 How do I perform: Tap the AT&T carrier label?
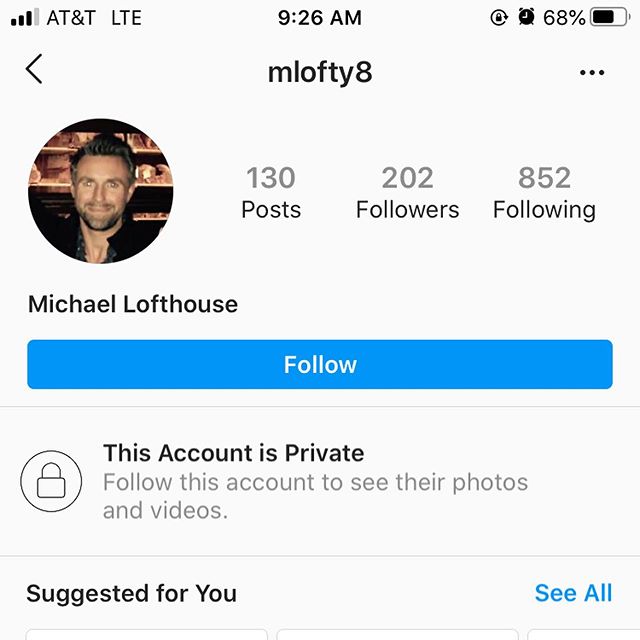coord(71,18)
